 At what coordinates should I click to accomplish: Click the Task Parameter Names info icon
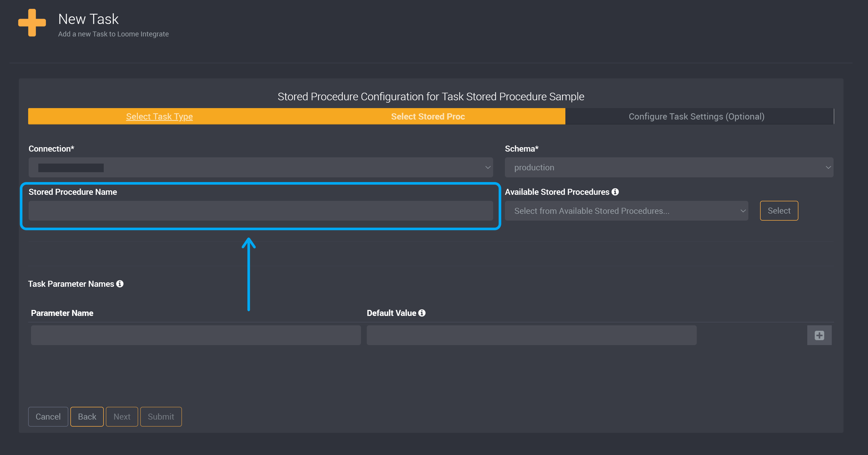tap(120, 284)
